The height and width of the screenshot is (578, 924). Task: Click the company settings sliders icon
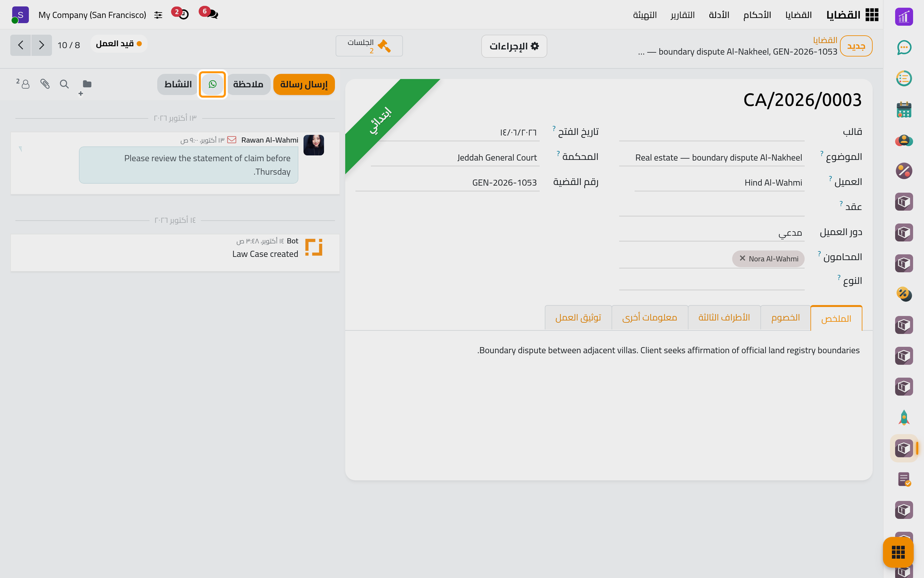[x=158, y=15]
